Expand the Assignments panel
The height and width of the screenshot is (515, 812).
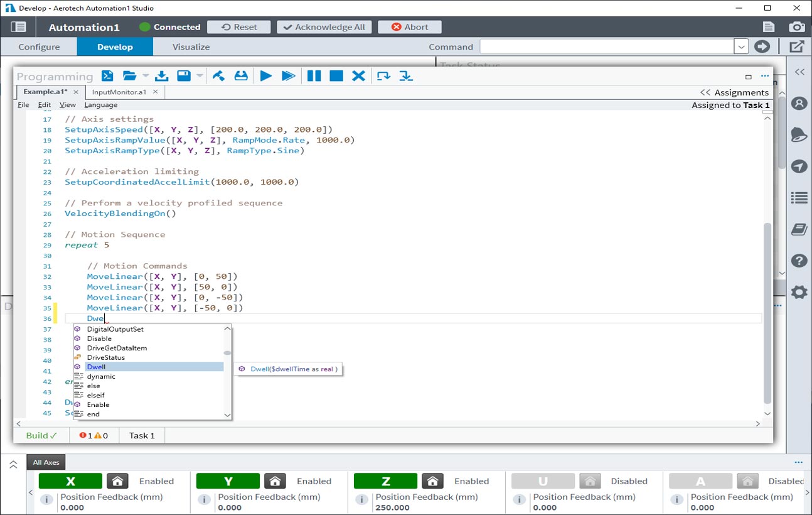tap(734, 92)
